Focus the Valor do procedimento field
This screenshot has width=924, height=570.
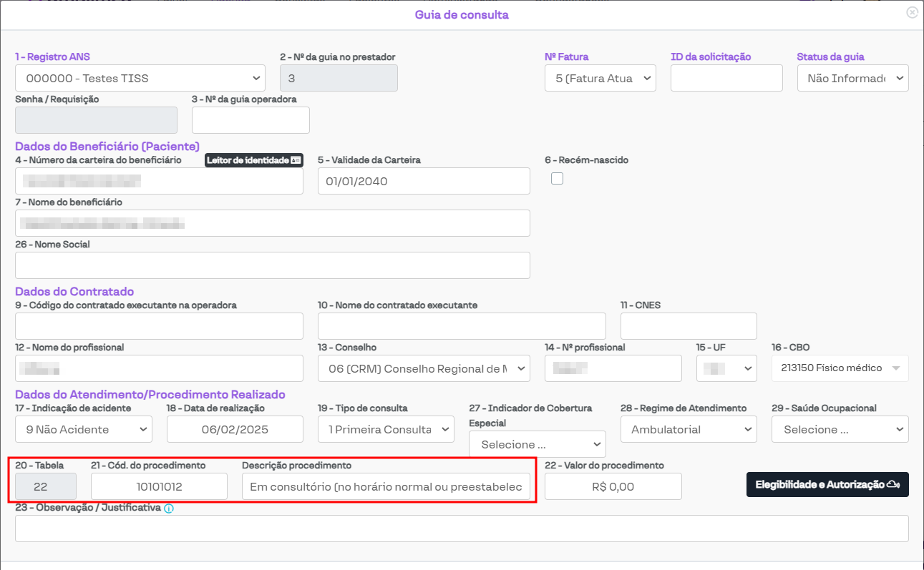[x=613, y=486]
